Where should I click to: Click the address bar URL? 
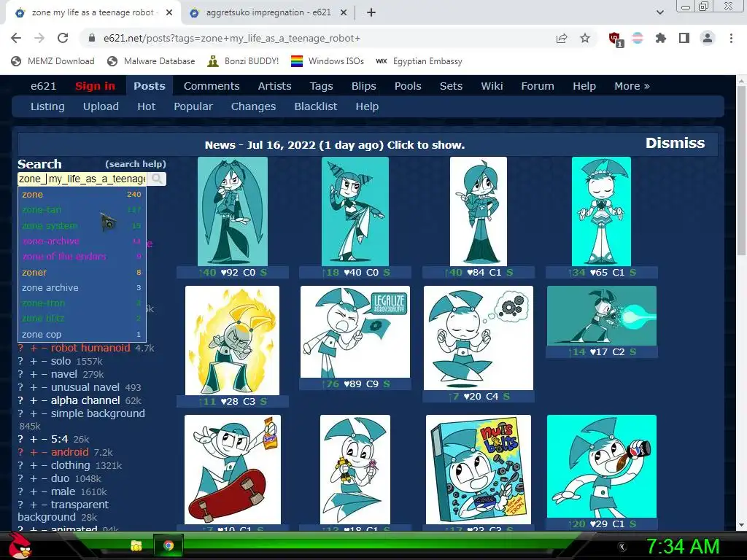pyautogui.click(x=232, y=38)
